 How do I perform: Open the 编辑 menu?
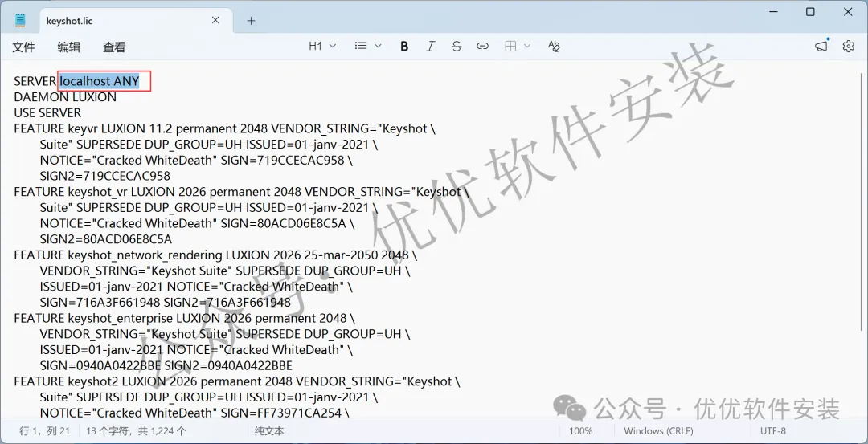click(68, 47)
